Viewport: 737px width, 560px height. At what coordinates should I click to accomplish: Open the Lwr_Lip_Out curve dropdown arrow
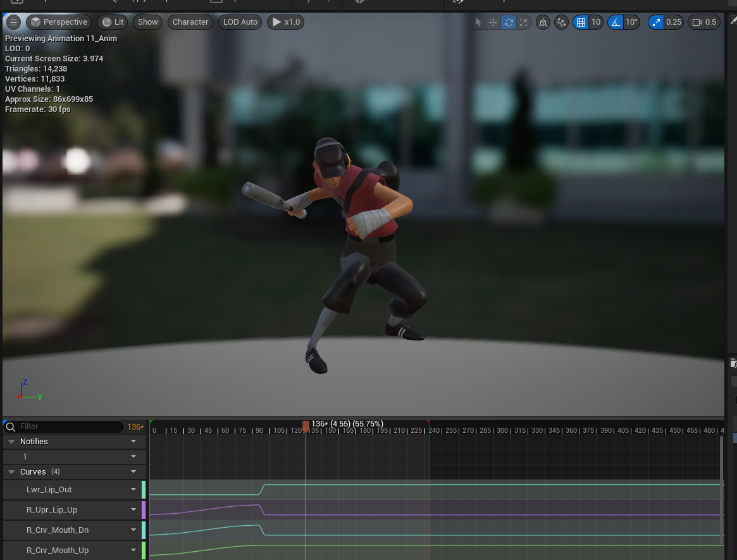pos(133,490)
